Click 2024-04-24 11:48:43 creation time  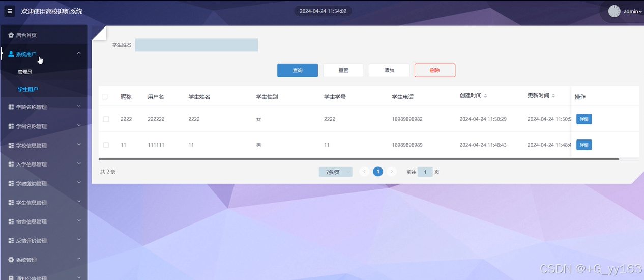(x=483, y=145)
